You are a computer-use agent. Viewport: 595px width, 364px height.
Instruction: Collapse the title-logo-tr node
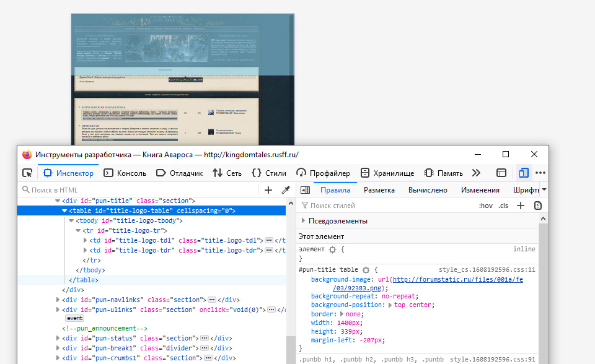click(x=78, y=230)
